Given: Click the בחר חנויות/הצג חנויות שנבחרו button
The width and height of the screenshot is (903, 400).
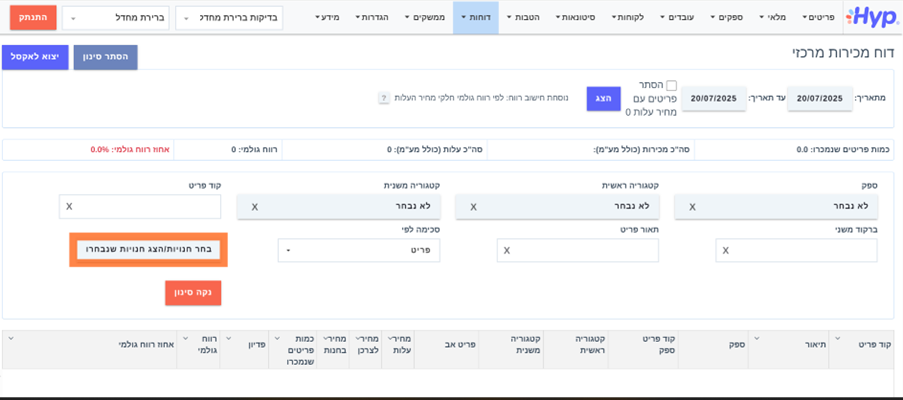Looking at the screenshot, I should click(x=148, y=249).
